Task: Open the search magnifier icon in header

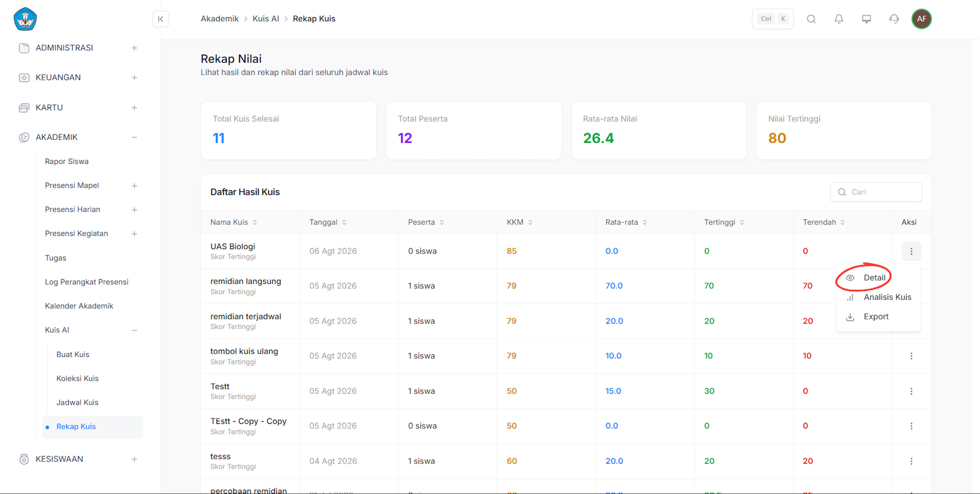Action: pyautogui.click(x=811, y=19)
